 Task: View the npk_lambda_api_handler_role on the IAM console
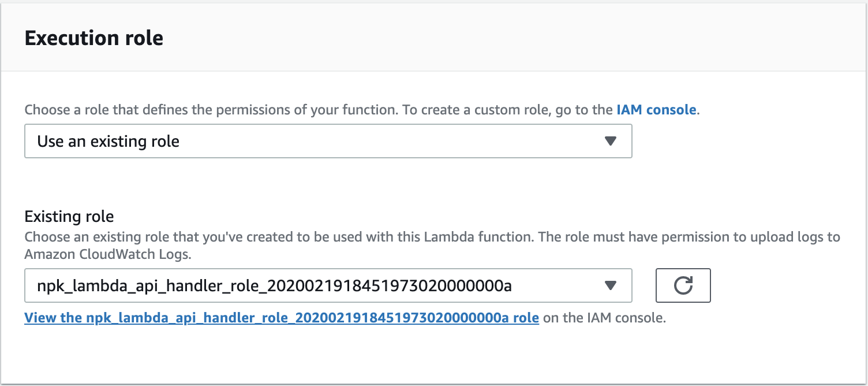click(x=282, y=318)
